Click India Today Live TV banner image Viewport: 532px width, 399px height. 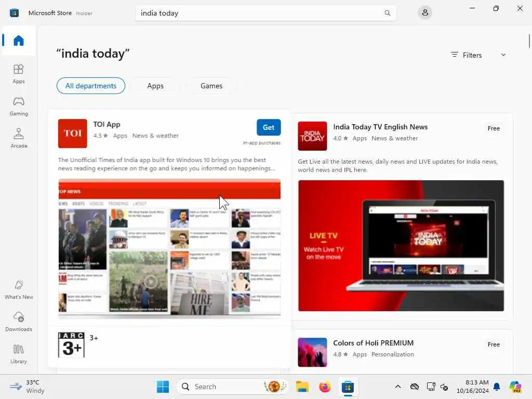pos(401,246)
